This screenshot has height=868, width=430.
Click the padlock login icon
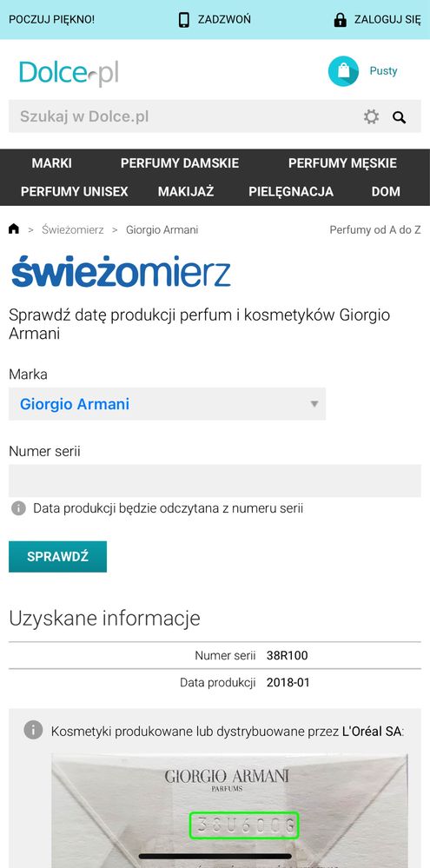pos(341,20)
